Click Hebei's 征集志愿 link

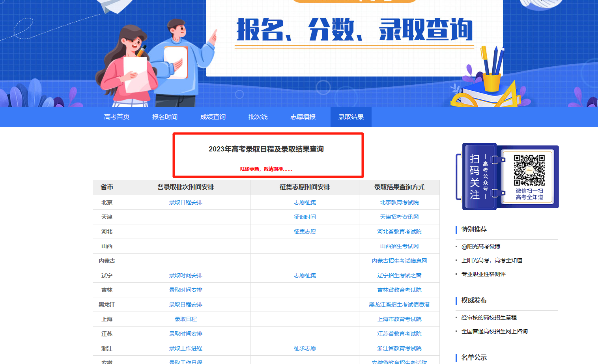click(x=305, y=231)
